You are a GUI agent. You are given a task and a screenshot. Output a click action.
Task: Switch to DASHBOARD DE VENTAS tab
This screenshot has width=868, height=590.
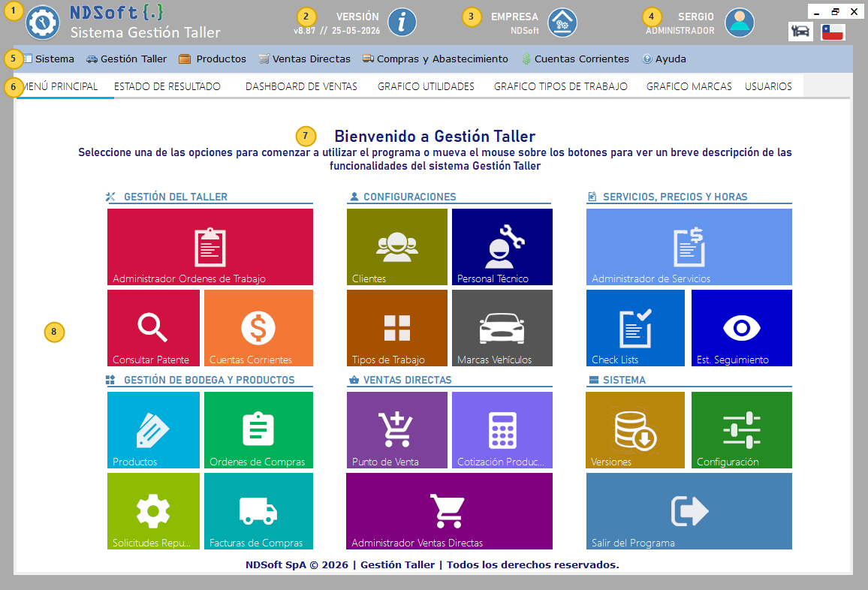pos(301,86)
